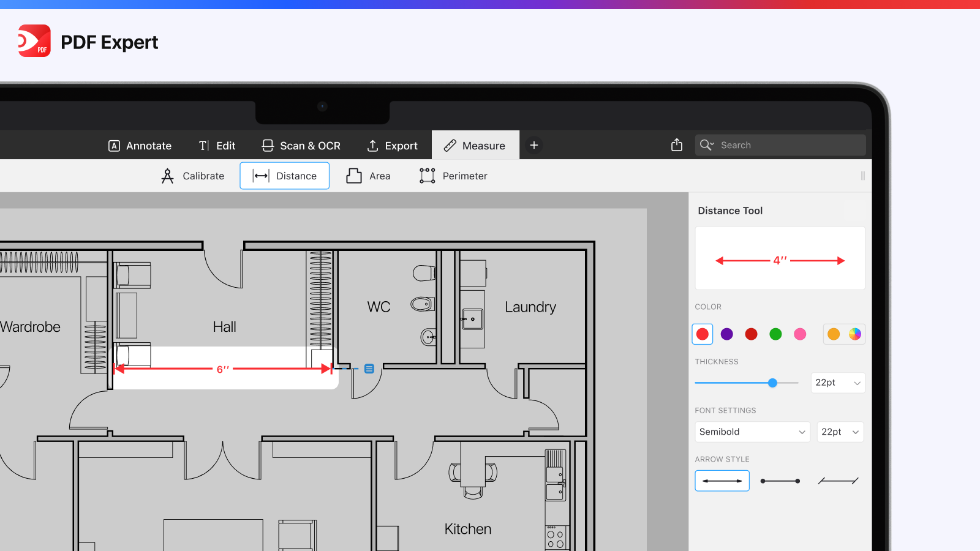Open the Scan & OCR tab
This screenshot has width=980, height=551.
[x=301, y=146]
